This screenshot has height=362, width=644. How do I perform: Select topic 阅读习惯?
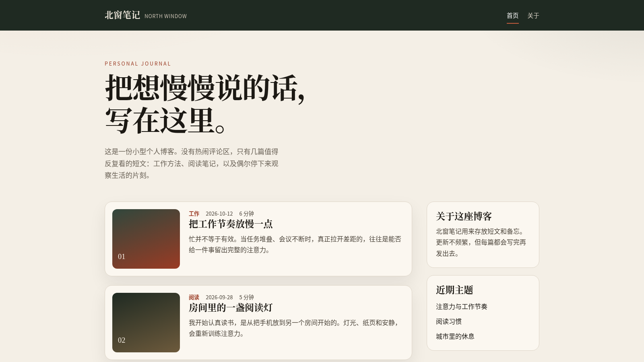[449, 321]
